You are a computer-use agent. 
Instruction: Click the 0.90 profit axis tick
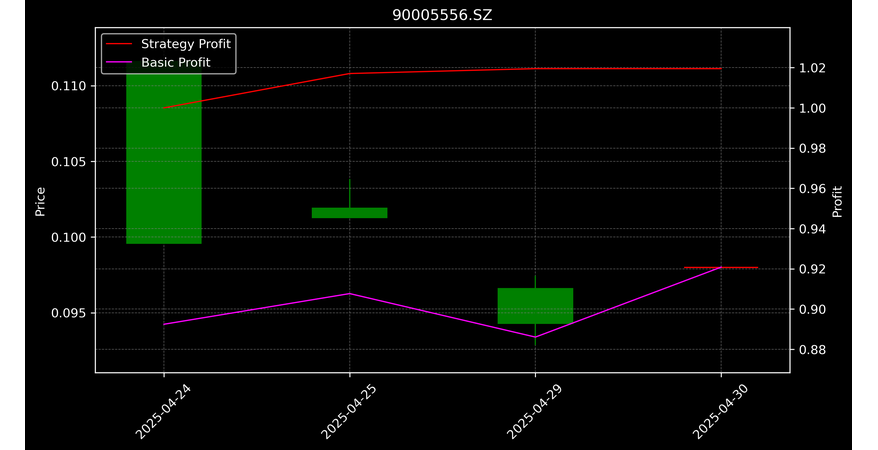click(811, 310)
